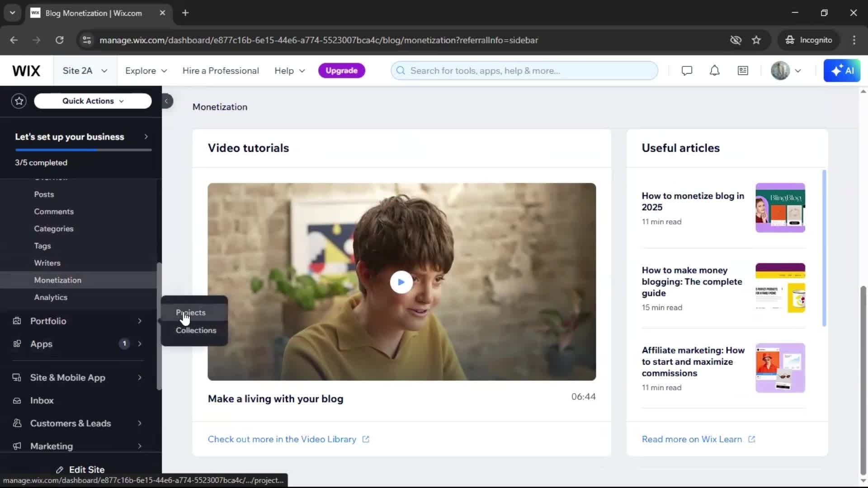Expand the Explore menu

pos(146,70)
